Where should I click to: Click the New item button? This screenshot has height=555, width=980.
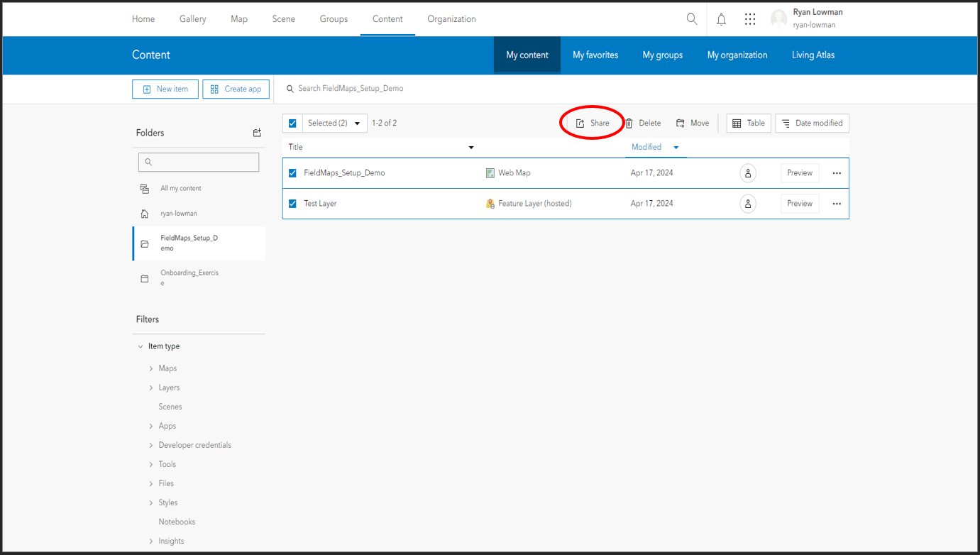click(x=165, y=89)
